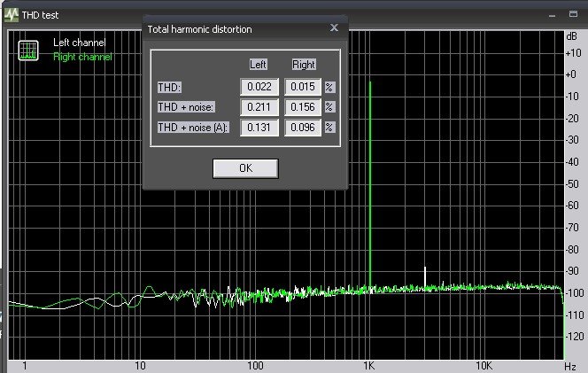Click the THD left value field 0.022

[x=259, y=87]
